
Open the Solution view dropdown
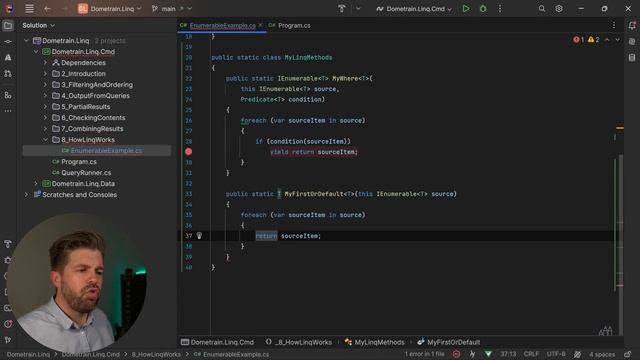click(x=38, y=25)
